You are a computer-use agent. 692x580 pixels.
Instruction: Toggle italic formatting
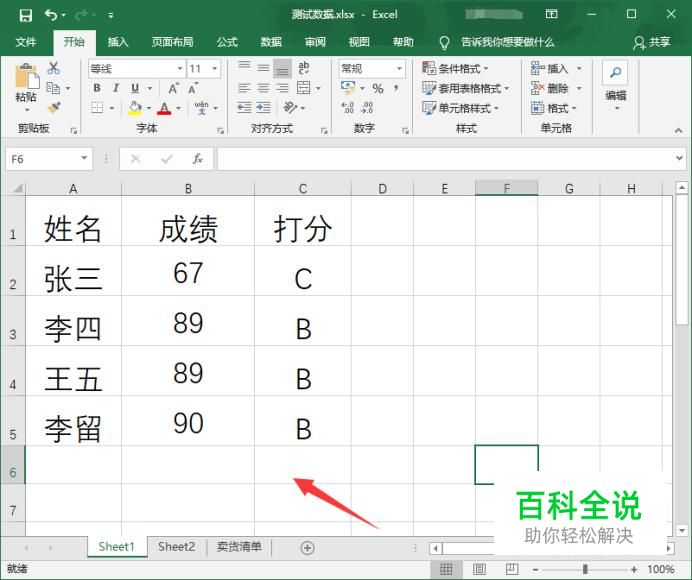click(x=116, y=88)
